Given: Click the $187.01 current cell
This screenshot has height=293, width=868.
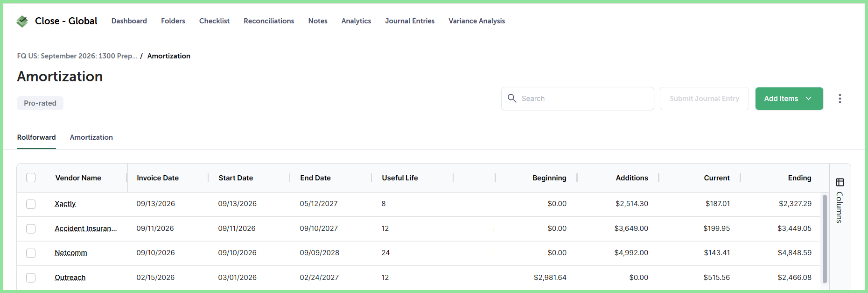Looking at the screenshot, I should [x=718, y=204].
